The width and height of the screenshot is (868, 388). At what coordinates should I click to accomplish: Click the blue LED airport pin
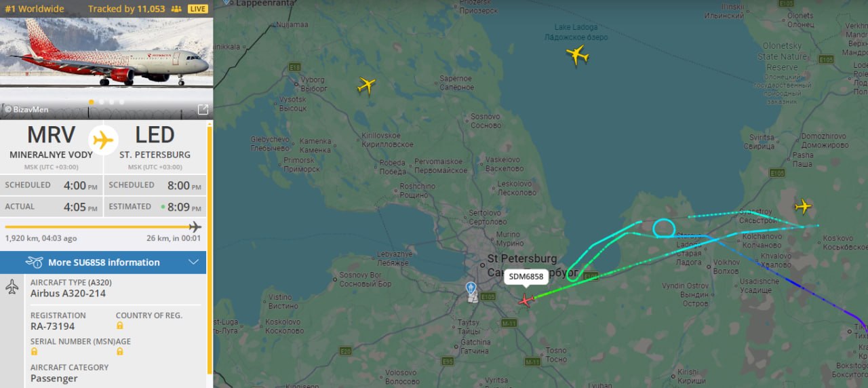click(x=471, y=289)
